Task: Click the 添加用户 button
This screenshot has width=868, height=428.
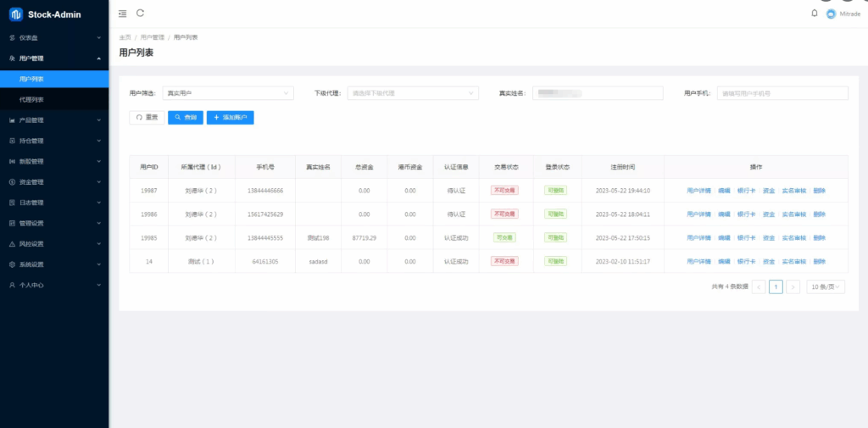Action: click(x=231, y=117)
